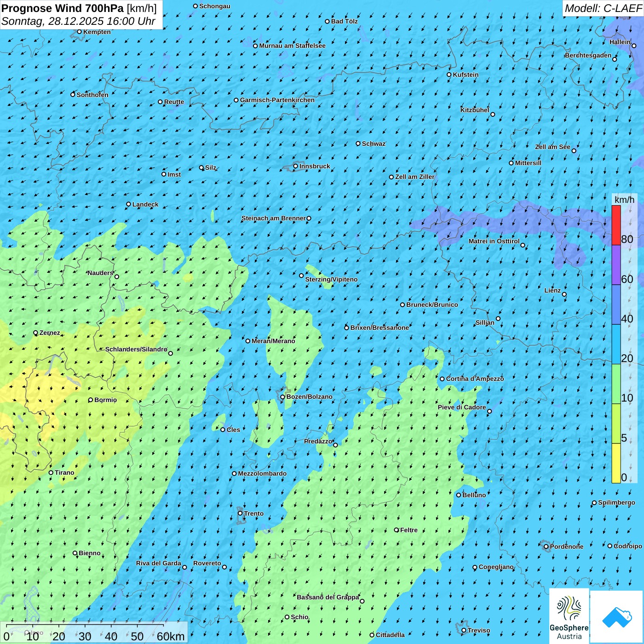Click the Cortina d'Ampezzo marker dot
Image resolution: width=644 pixels, height=644 pixels.
(443, 379)
